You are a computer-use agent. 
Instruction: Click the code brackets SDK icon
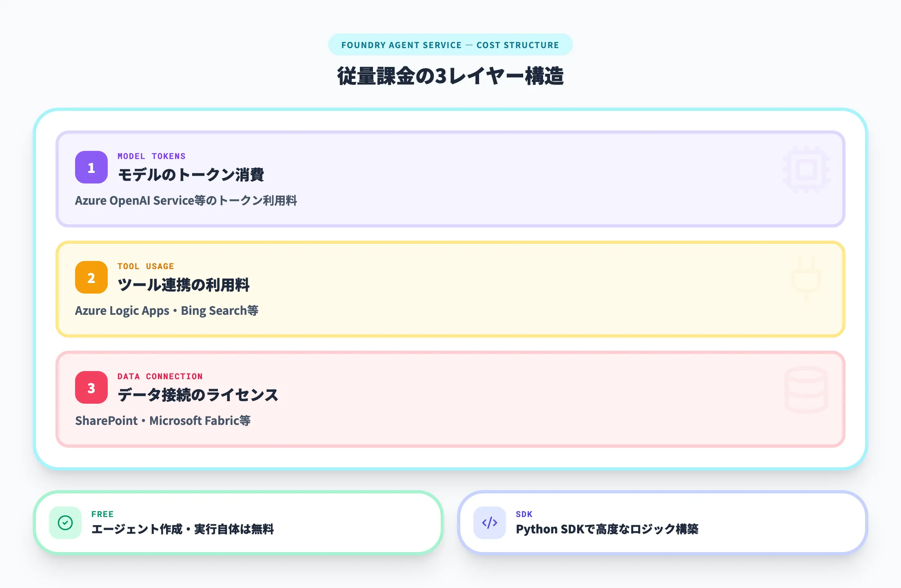tap(490, 523)
